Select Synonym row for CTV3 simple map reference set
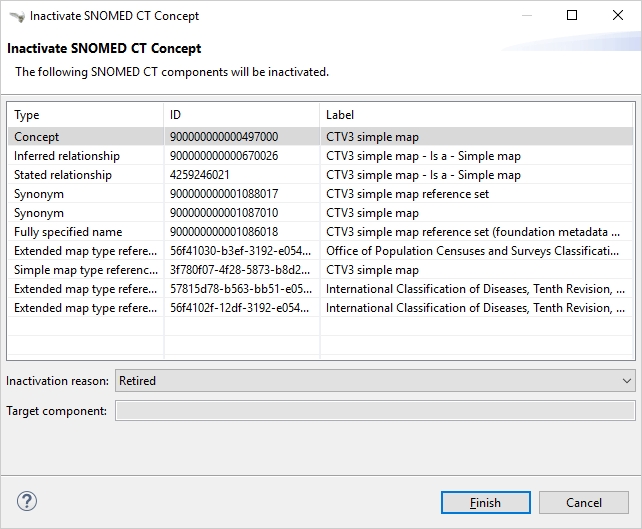The image size is (642, 529). [x=84, y=194]
